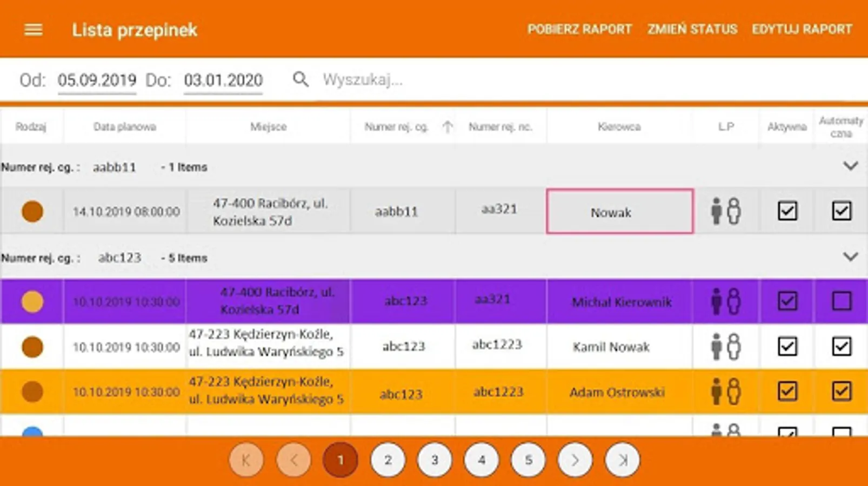Sort by Automatyczna column header
The height and width of the screenshot is (486, 868).
[x=841, y=127]
